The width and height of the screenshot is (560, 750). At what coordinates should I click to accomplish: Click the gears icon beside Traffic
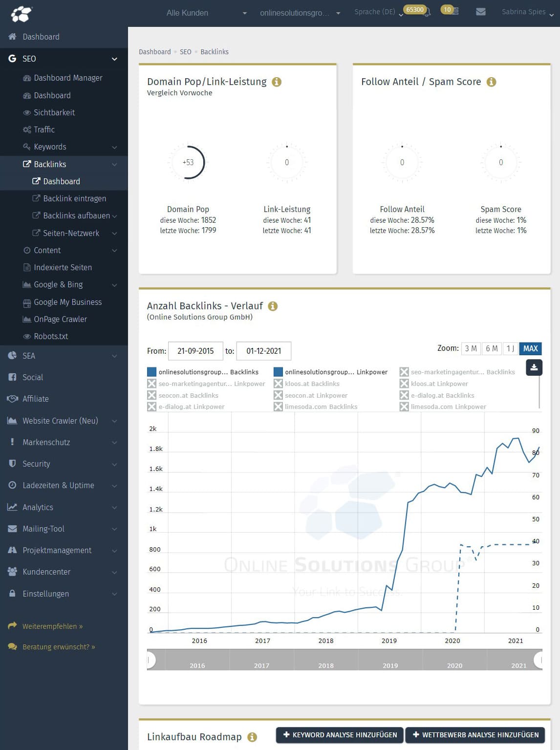pos(27,129)
